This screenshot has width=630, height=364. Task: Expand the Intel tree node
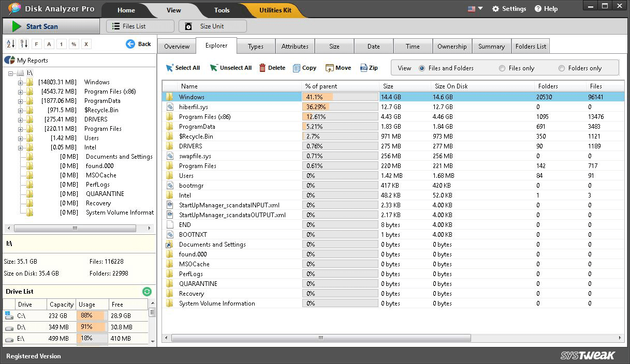point(21,147)
